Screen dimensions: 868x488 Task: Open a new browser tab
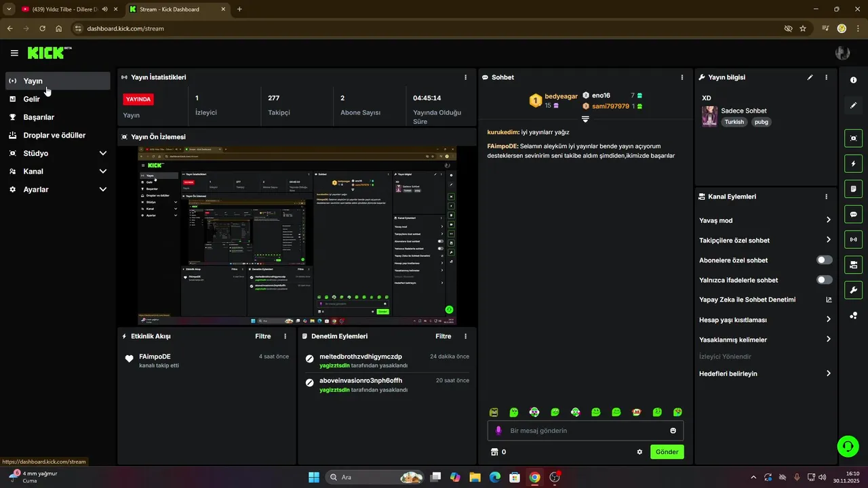tap(239, 9)
